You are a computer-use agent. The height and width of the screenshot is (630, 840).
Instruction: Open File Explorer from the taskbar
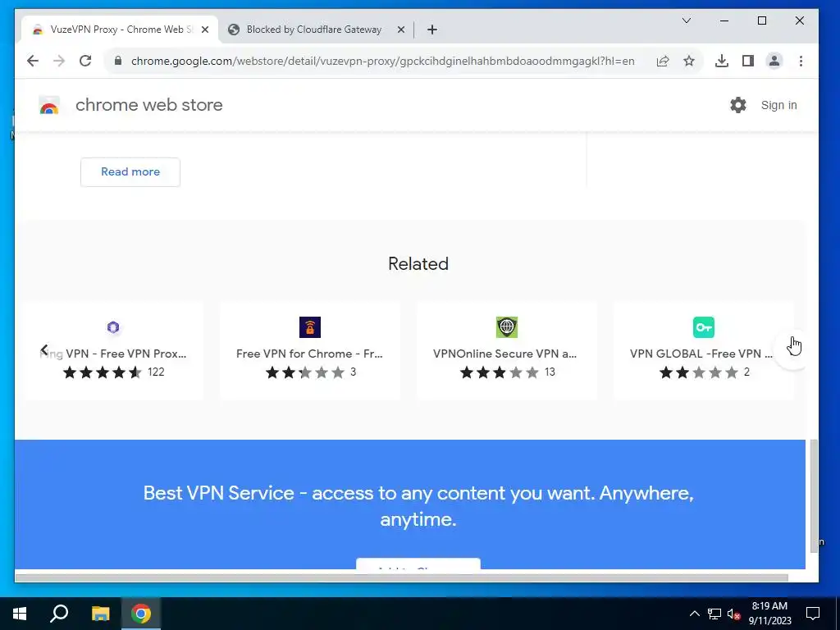click(x=100, y=614)
